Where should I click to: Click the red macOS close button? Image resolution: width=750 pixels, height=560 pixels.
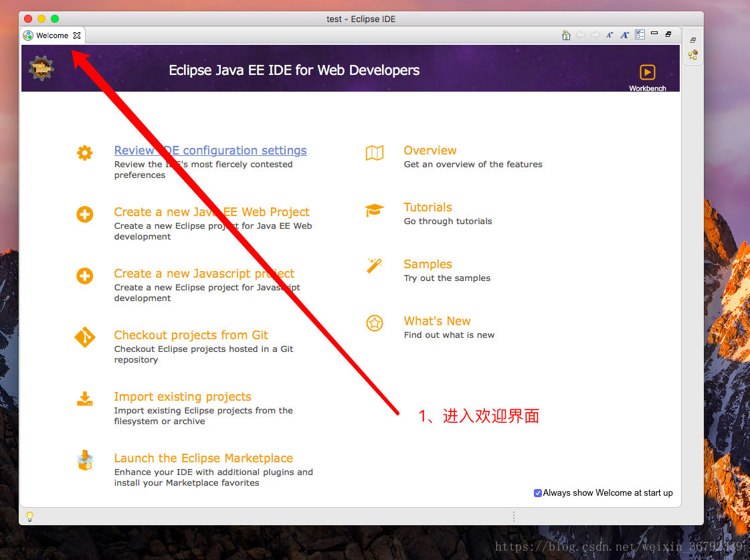pos(28,19)
